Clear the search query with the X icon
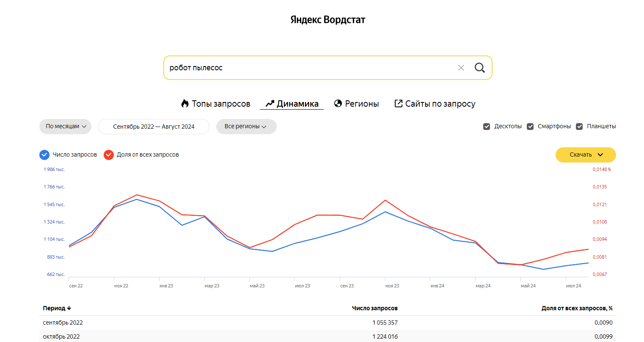This screenshot has height=342, width=644. (x=461, y=68)
